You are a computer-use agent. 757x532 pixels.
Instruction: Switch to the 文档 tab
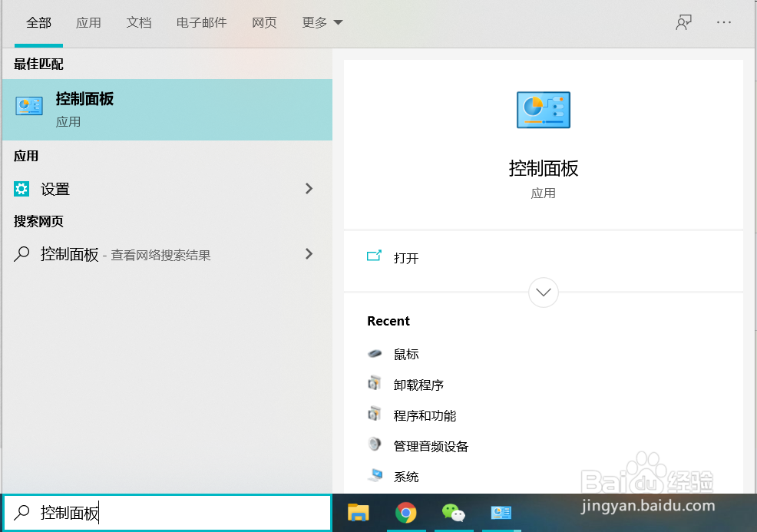coord(138,23)
